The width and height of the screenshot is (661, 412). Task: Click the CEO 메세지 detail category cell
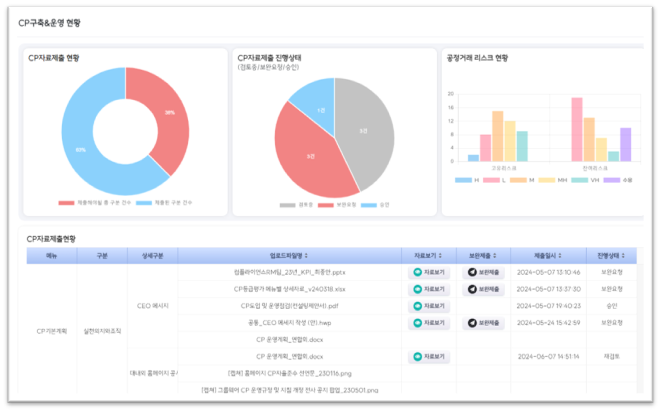pos(153,306)
